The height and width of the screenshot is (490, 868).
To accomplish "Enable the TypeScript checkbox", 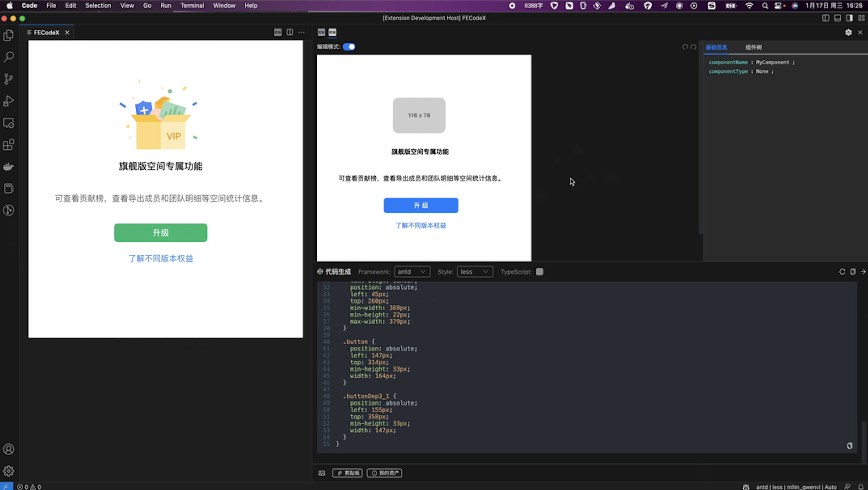I will click(539, 271).
